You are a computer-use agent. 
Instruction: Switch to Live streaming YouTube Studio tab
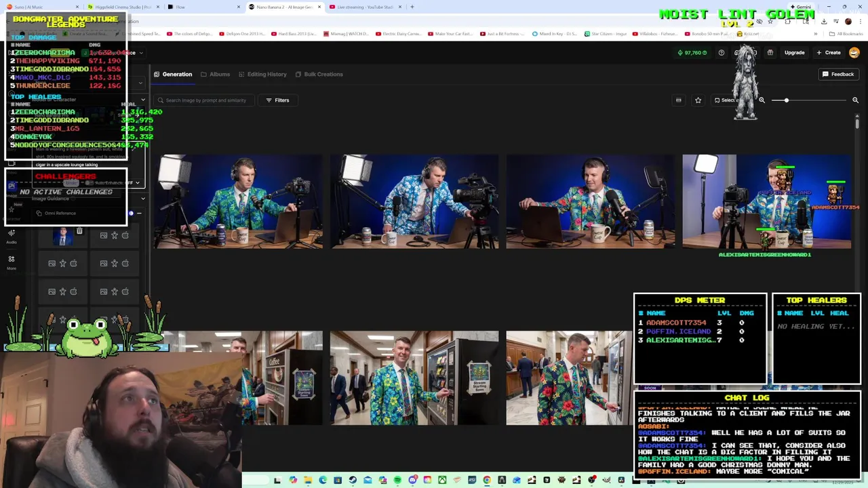(x=366, y=7)
